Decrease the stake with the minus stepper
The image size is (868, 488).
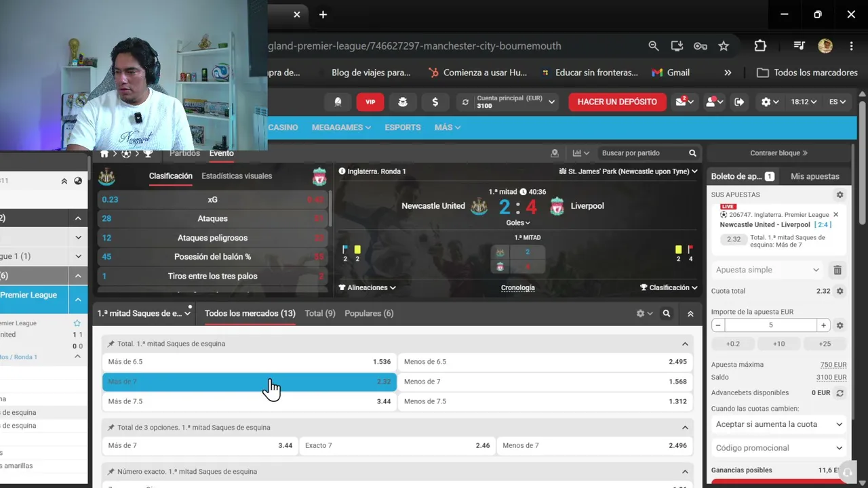717,325
